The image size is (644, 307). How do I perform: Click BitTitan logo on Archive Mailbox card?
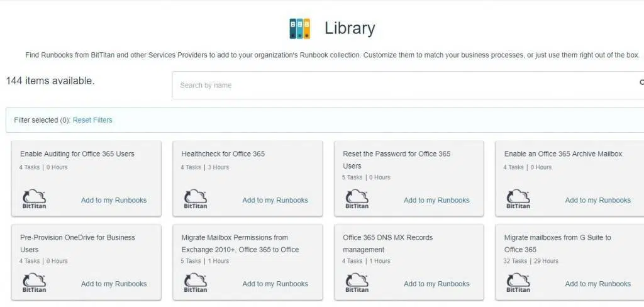(x=518, y=199)
